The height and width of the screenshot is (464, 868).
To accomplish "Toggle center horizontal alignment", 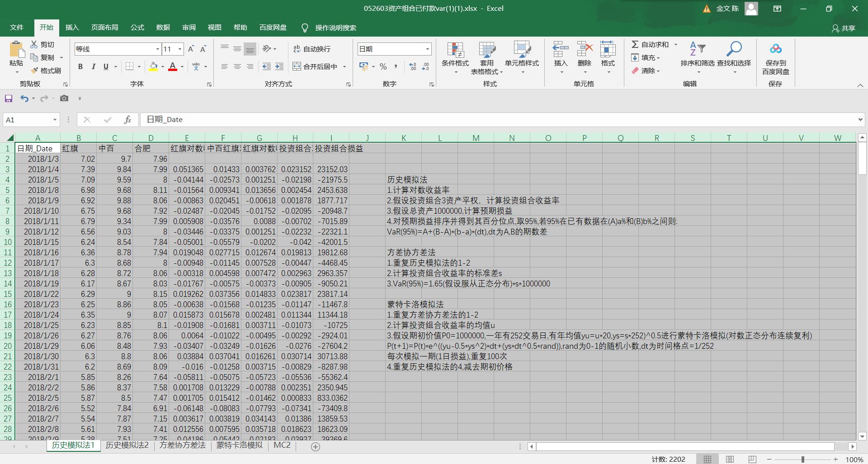I will pos(237,66).
